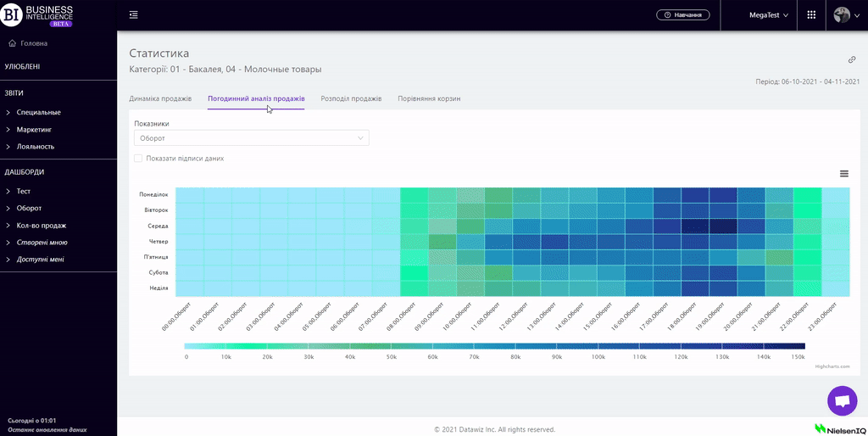Open the chart export menu icon
Screen dimensions: 868x436
[x=843, y=173]
